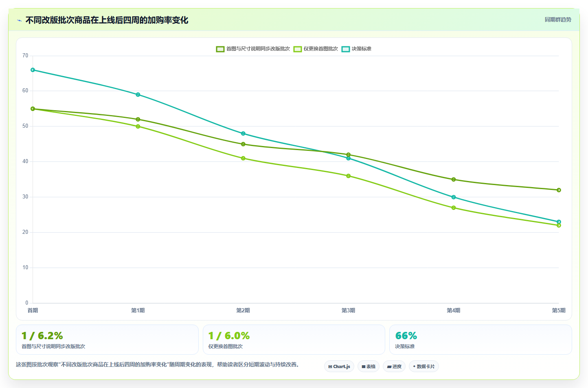Click the teal 决策标准 point at 第2期
Image resolution: width=588 pixels, height=388 pixels.
pyautogui.click(x=243, y=133)
